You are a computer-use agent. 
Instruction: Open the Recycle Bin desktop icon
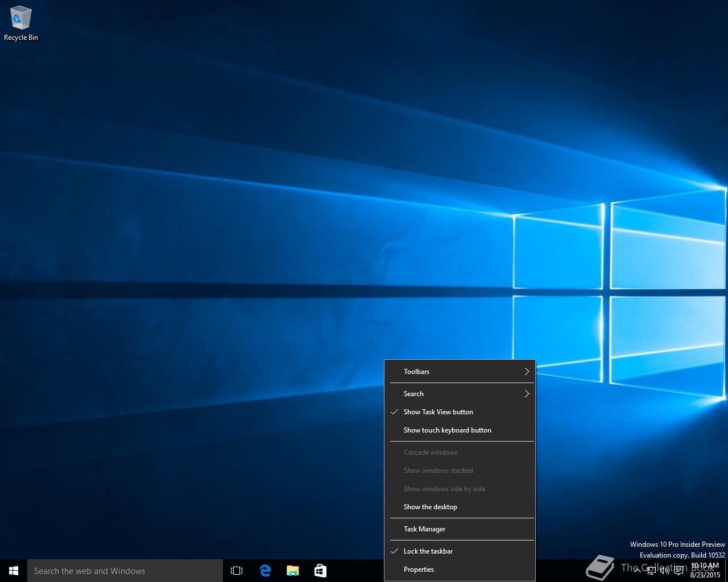[x=20, y=23]
